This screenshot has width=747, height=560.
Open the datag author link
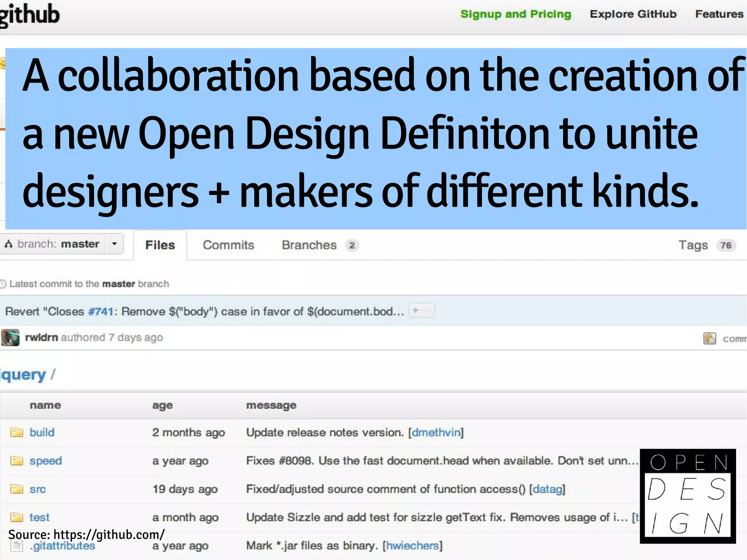[x=547, y=489]
